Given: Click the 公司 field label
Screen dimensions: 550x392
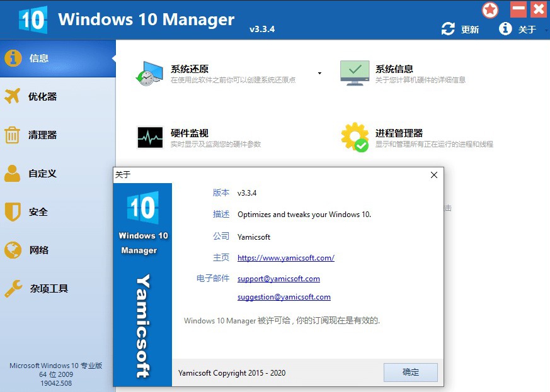Looking at the screenshot, I should pyautogui.click(x=221, y=236).
